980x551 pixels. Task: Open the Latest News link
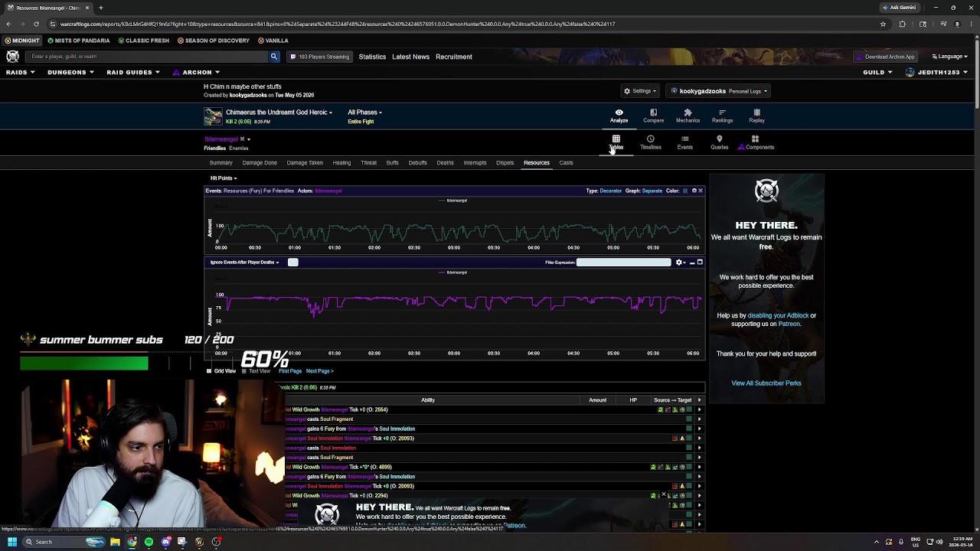410,57
